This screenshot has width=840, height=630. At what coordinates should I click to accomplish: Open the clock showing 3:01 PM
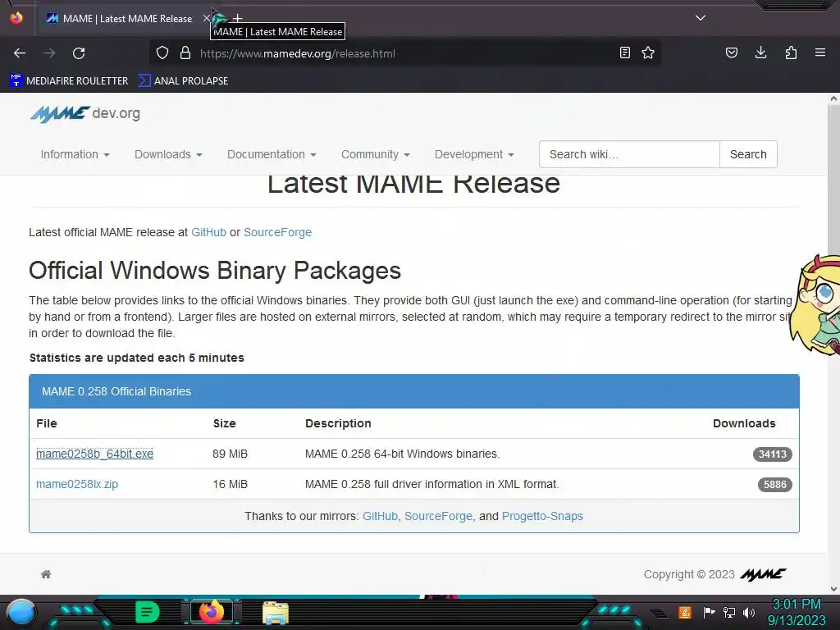pos(796,612)
